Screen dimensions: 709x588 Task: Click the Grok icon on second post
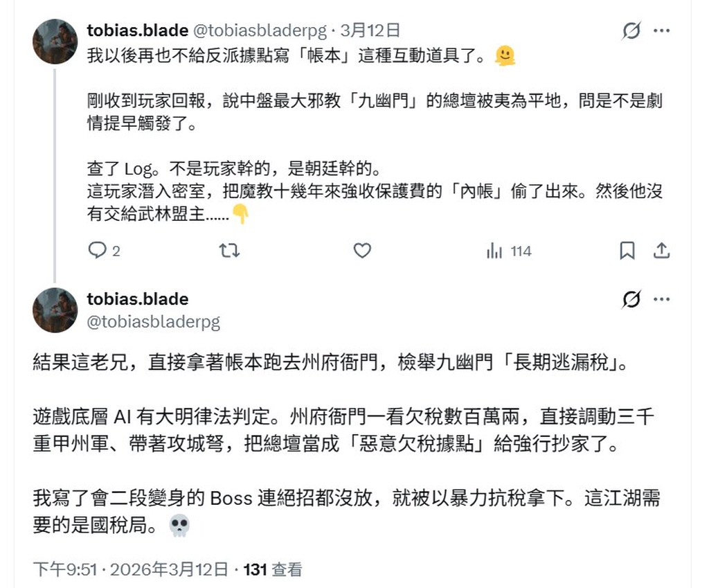pyautogui.click(x=631, y=299)
